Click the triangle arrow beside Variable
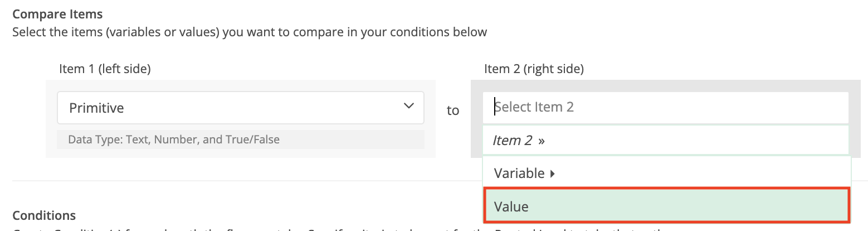The height and width of the screenshot is (231, 868). pos(552,174)
